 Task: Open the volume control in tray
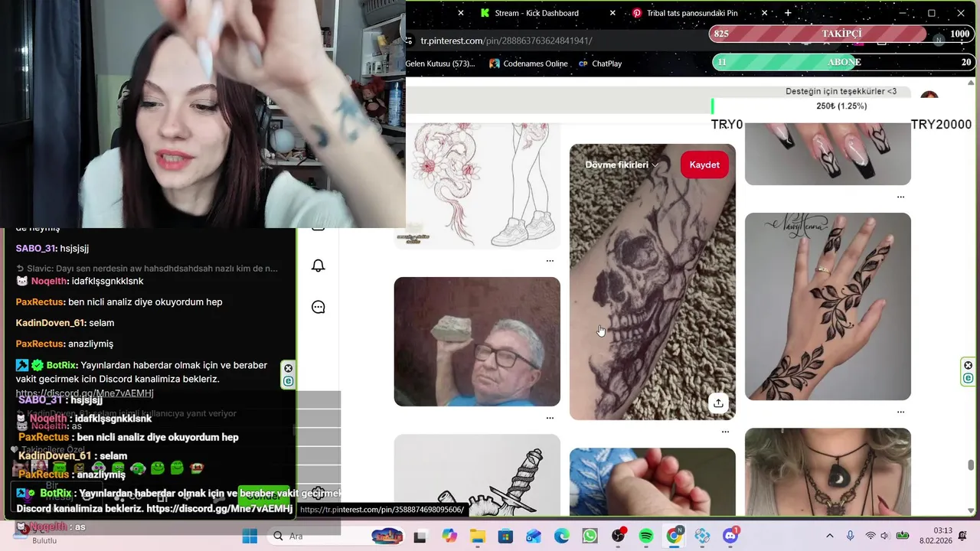[885, 536]
